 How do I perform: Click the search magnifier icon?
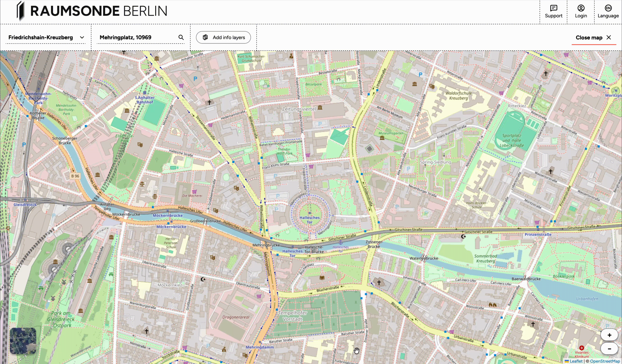click(181, 37)
